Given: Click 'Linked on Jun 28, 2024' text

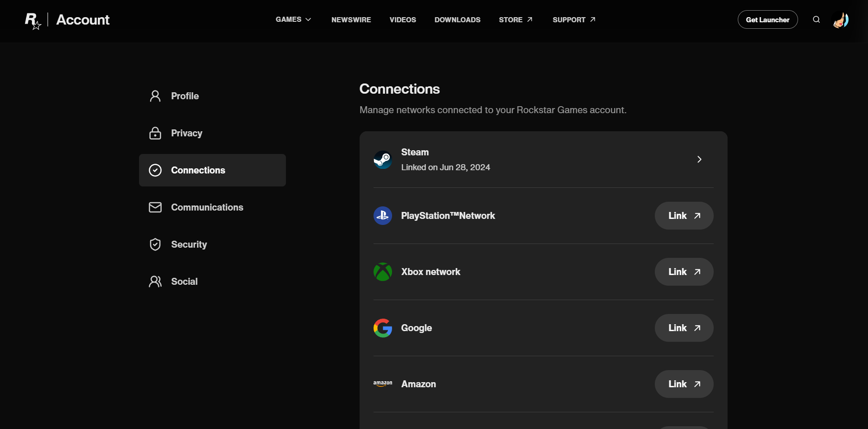Looking at the screenshot, I should click(x=445, y=167).
